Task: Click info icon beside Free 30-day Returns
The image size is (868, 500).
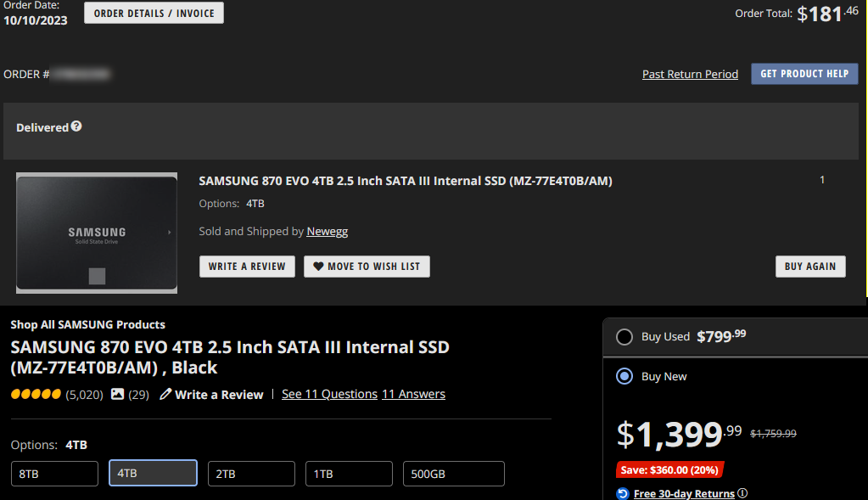Action: tap(742, 493)
